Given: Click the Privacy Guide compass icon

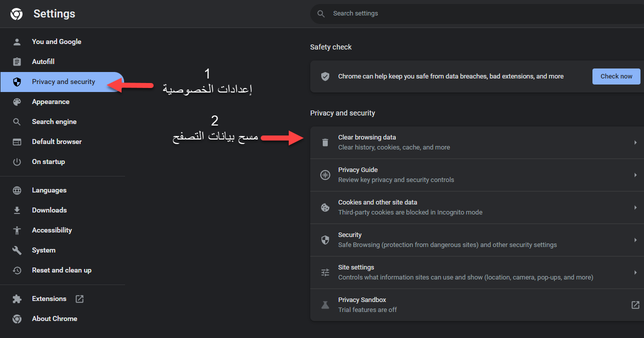Looking at the screenshot, I should [325, 175].
